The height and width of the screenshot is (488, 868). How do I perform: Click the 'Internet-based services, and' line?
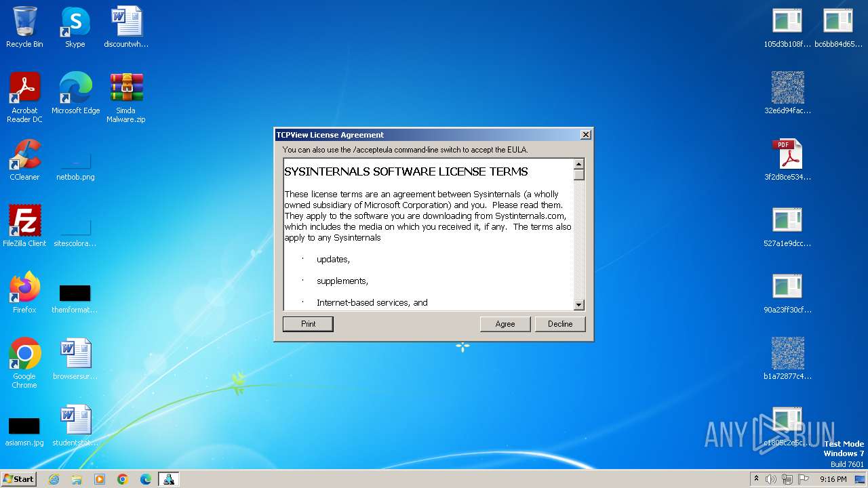point(372,303)
